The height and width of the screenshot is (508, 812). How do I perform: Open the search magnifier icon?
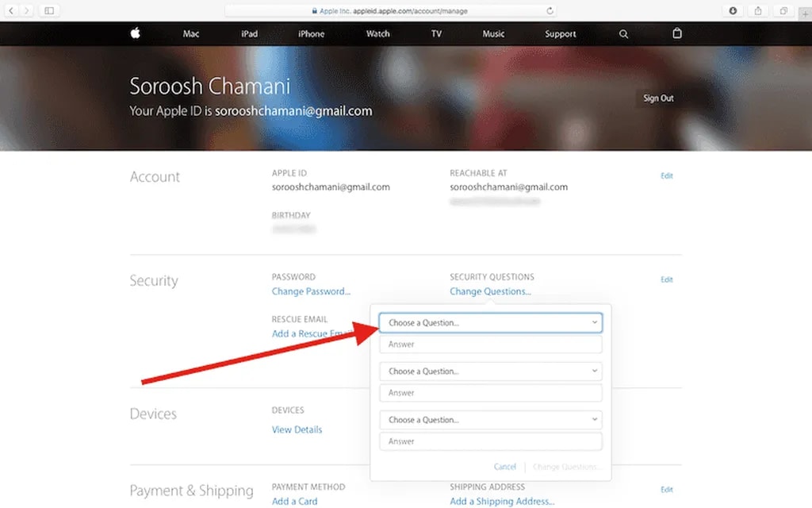click(623, 34)
